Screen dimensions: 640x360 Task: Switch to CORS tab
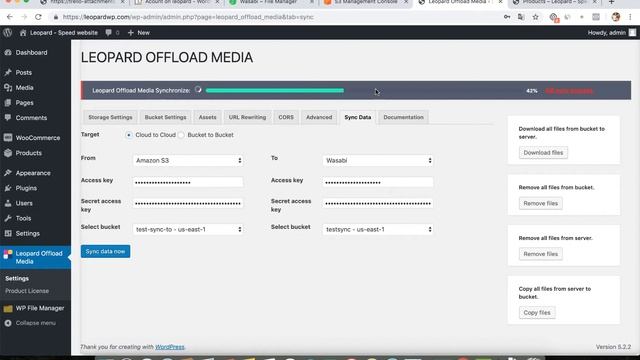click(x=286, y=117)
